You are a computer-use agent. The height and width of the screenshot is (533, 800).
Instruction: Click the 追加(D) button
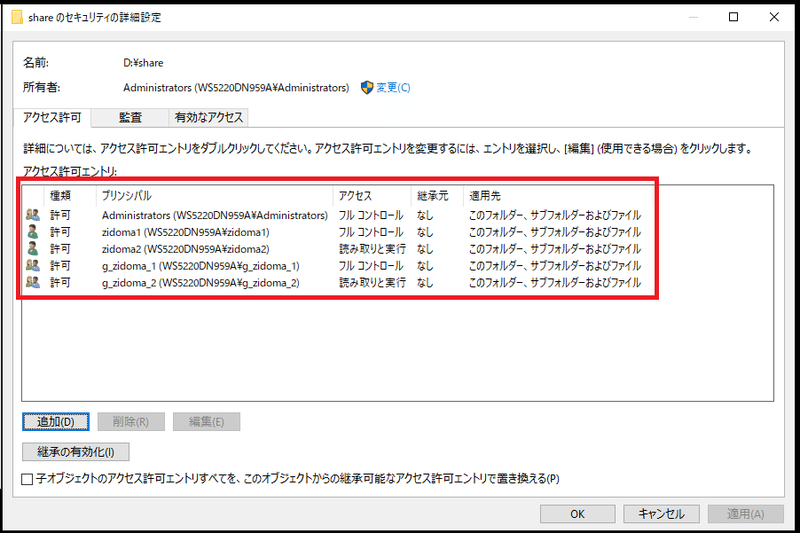coord(56,422)
